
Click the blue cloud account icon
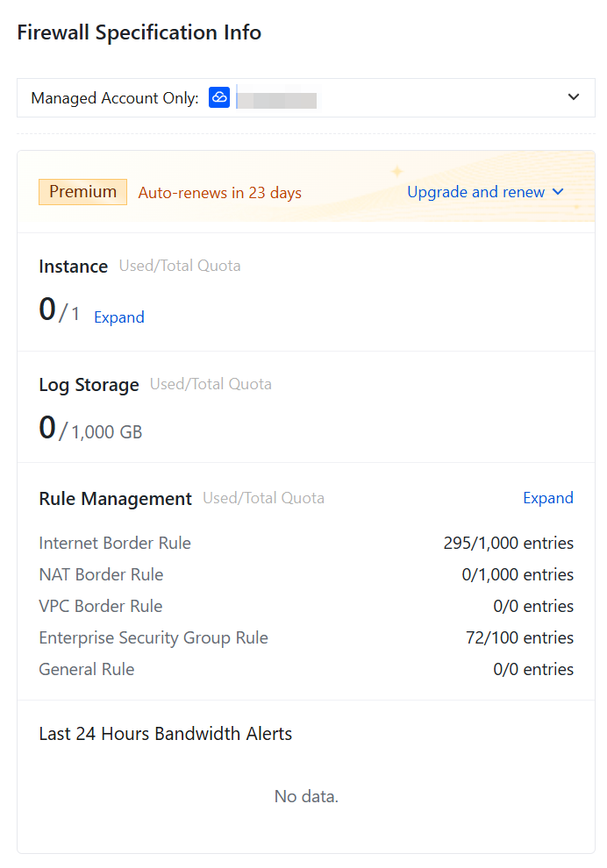click(x=219, y=97)
